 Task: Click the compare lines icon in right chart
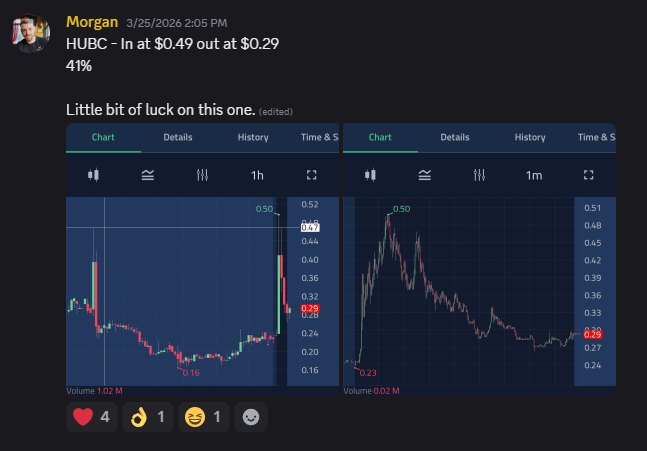pos(425,175)
